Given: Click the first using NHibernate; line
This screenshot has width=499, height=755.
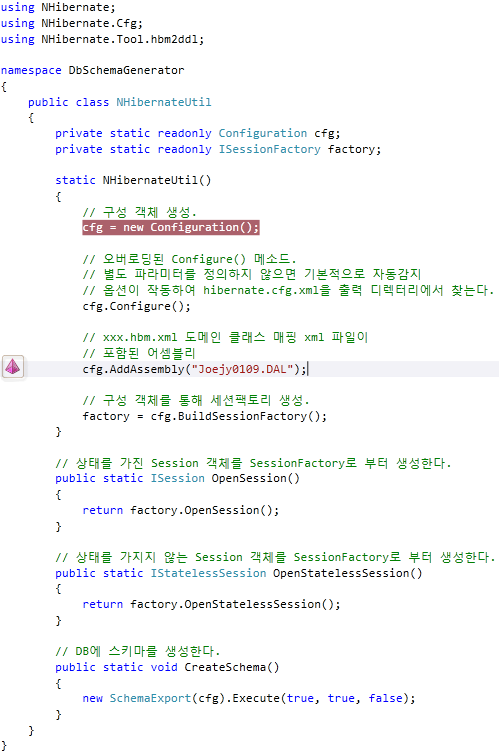Looking at the screenshot, I should 58,7.
